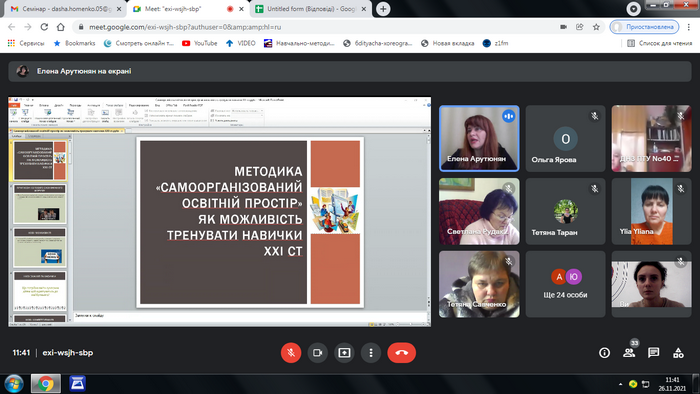
Task: Reload the Meet page
Action: 44,27
